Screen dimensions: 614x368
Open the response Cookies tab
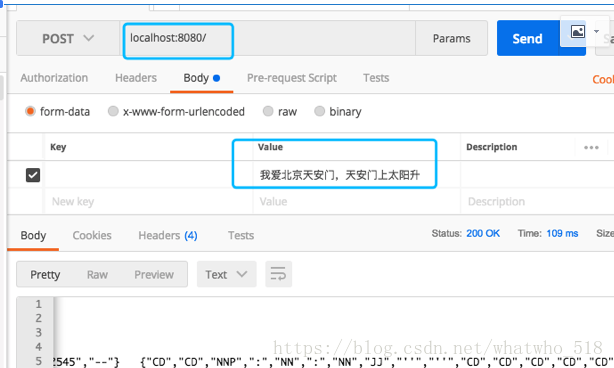pos(92,235)
